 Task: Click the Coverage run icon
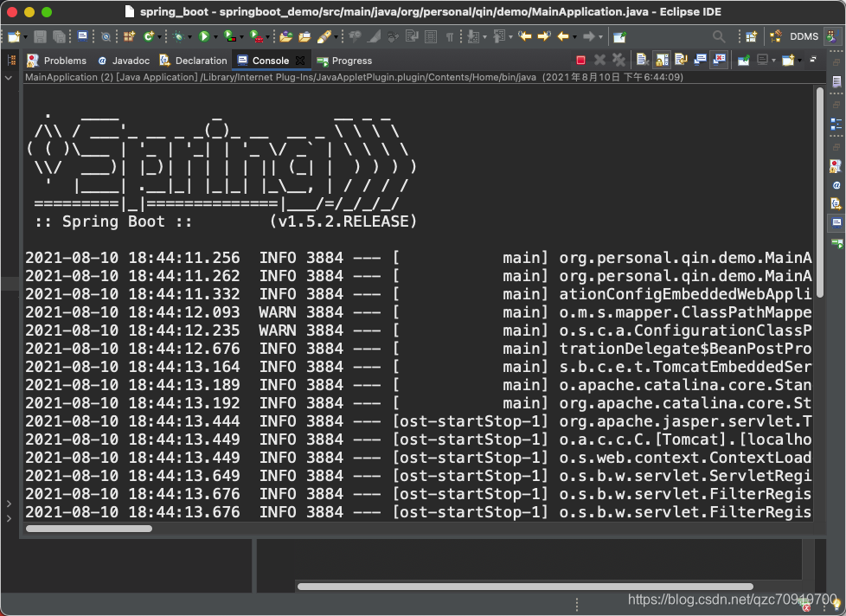click(x=230, y=36)
